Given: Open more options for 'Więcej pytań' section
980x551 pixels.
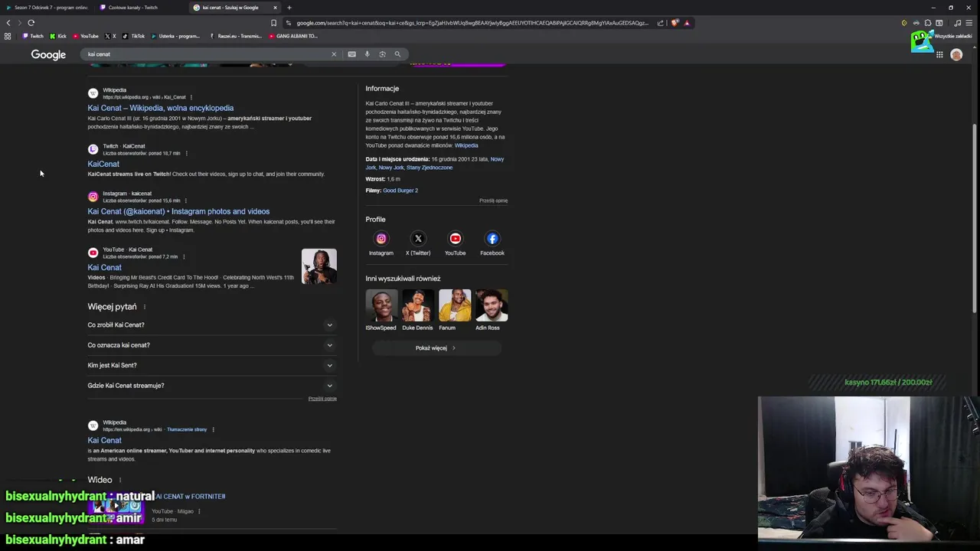Looking at the screenshot, I should pyautogui.click(x=144, y=307).
